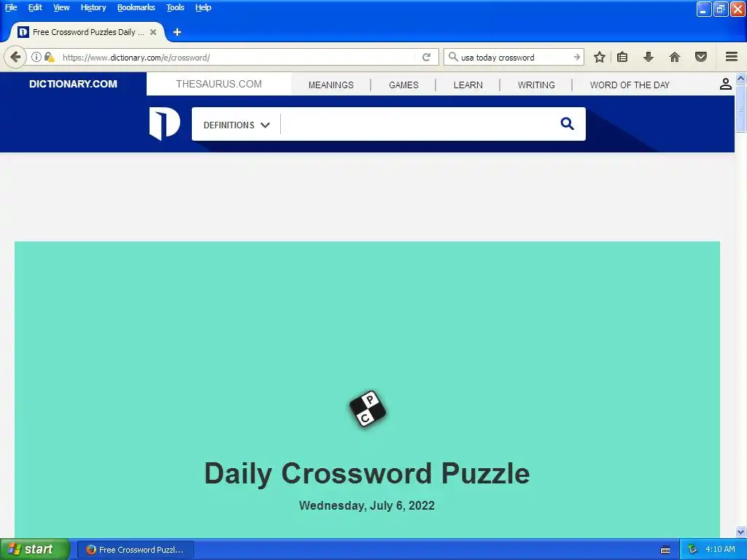
Task: Click the insecure connection lock warning icon
Action: pos(49,57)
